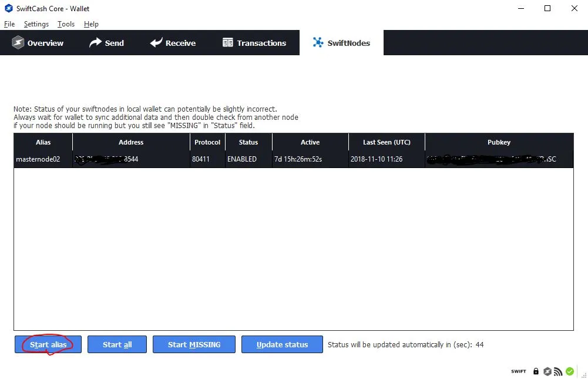Switch to the Overview tab
The image size is (588, 379).
[x=38, y=43]
